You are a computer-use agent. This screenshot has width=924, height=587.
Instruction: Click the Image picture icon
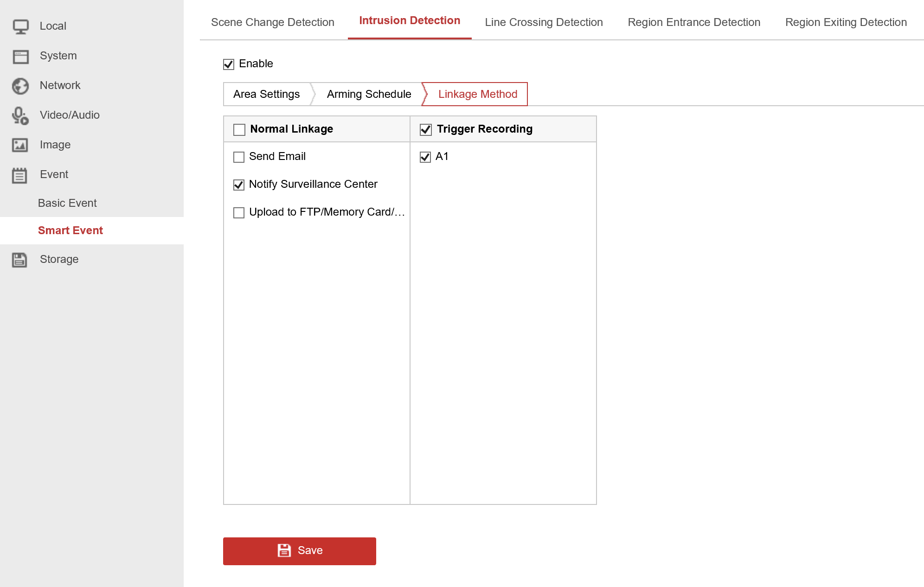coord(20,145)
